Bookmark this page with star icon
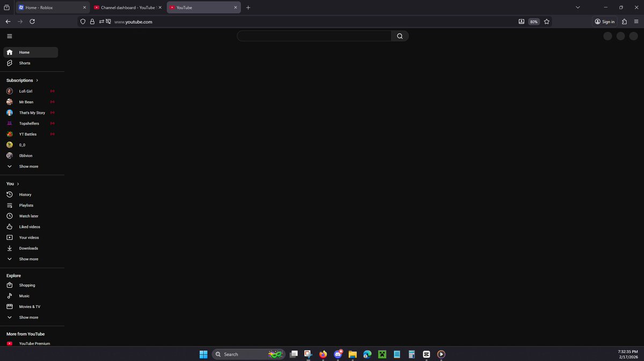This screenshot has width=644, height=361. pos(546,21)
